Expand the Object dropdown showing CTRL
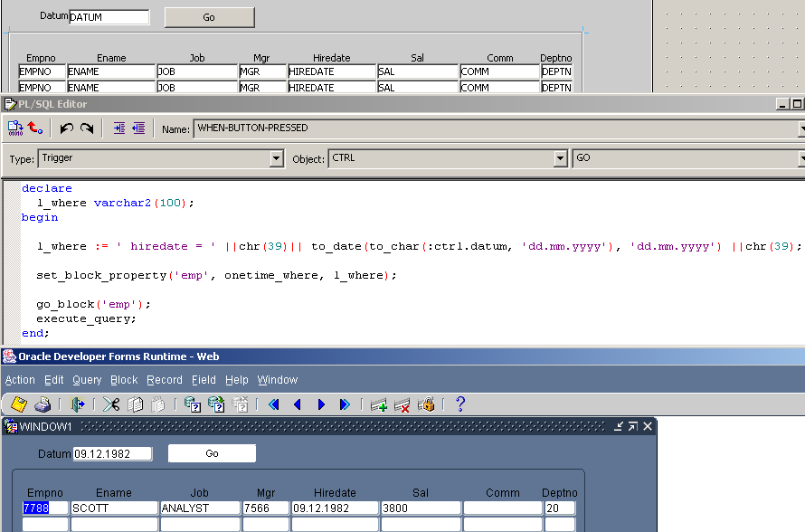 point(561,158)
